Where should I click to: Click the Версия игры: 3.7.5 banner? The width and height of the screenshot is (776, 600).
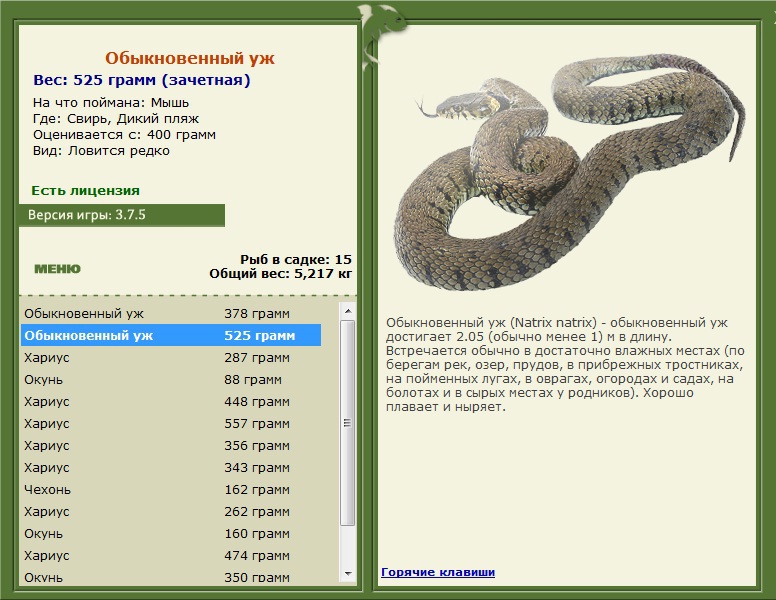click(x=122, y=215)
